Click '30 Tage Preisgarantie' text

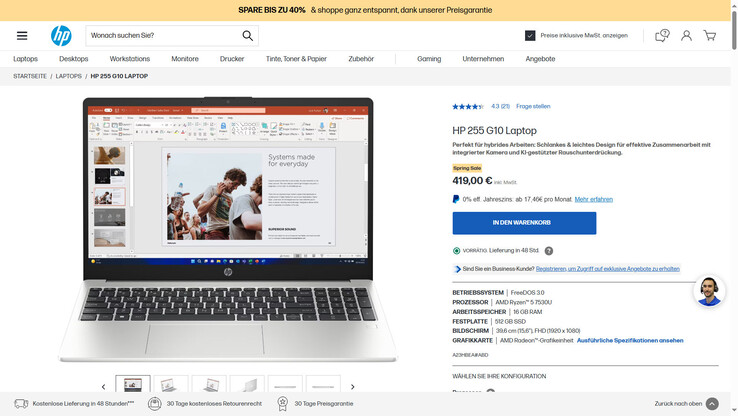pos(324,404)
